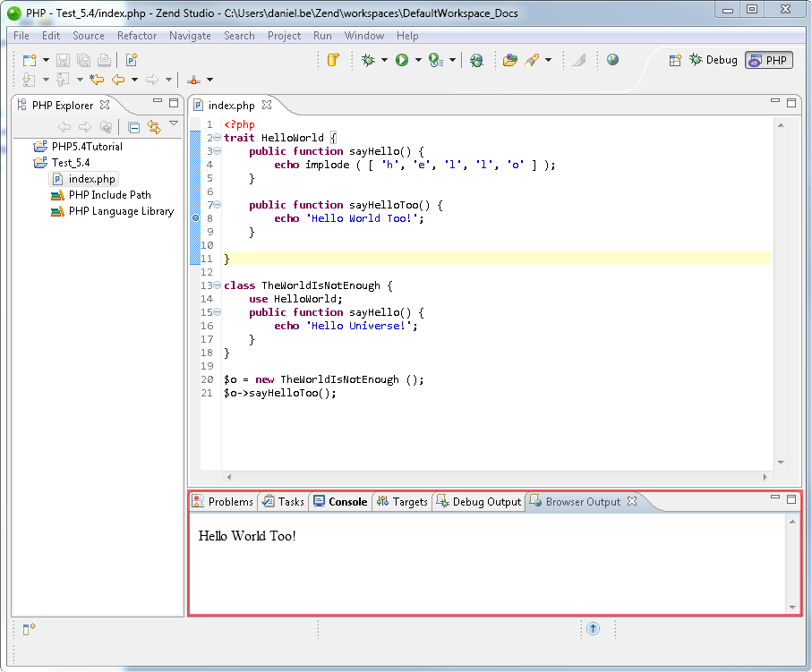Image resolution: width=812 pixels, height=672 pixels.
Task: Open the Debug configurations dropdown arrow
Action: [x=384, y=60]
